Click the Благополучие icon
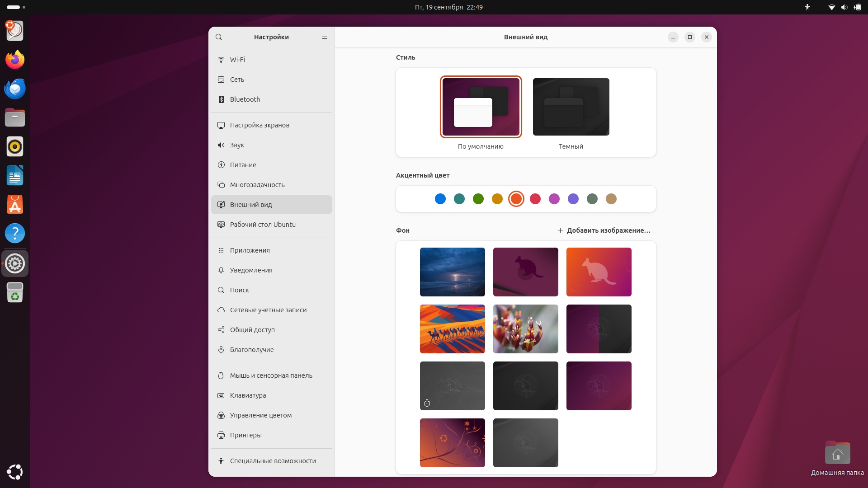This screenshot has height=488, width=868. (x=221, y=350)
